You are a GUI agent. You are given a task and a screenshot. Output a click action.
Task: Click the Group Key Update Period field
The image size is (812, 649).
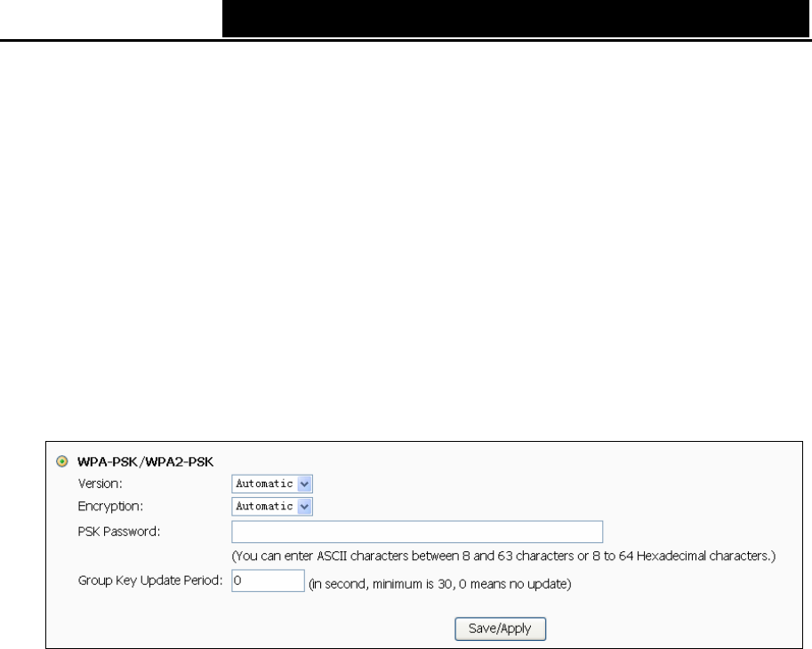pyautogui.click(x=268, y=581)
